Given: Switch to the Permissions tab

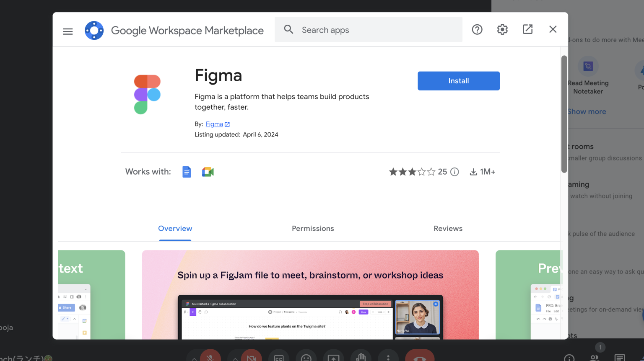Looking at the screenshot, I should [x=313, y=228].
